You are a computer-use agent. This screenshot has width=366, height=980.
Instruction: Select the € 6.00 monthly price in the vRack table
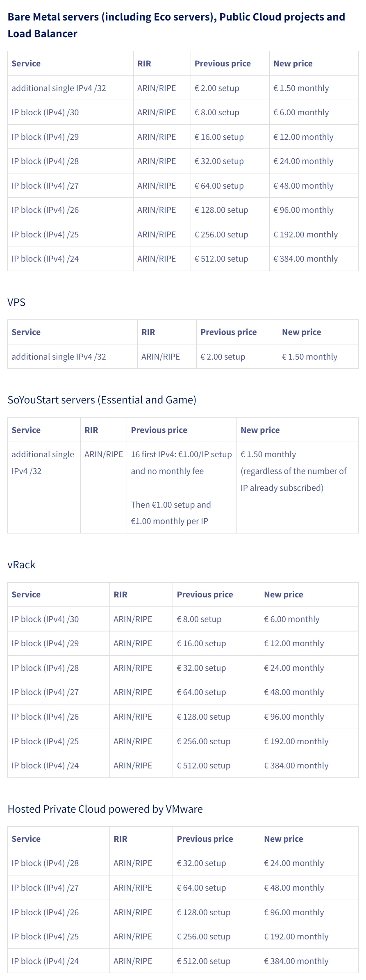pyautogui.click(x=292, y=619)
